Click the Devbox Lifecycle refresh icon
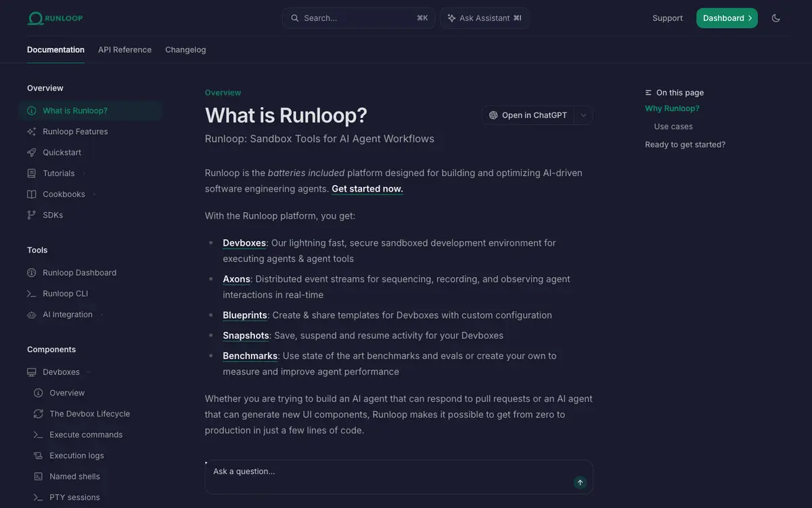 38,414
